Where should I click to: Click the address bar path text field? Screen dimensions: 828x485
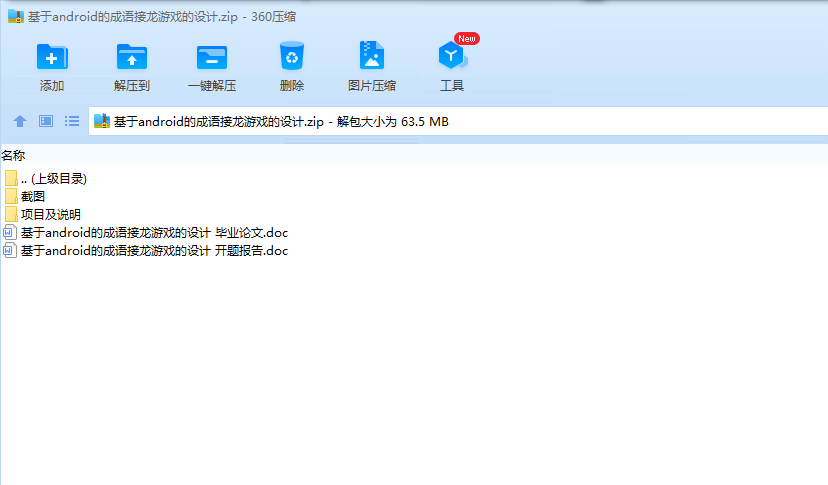coord(458,122)
